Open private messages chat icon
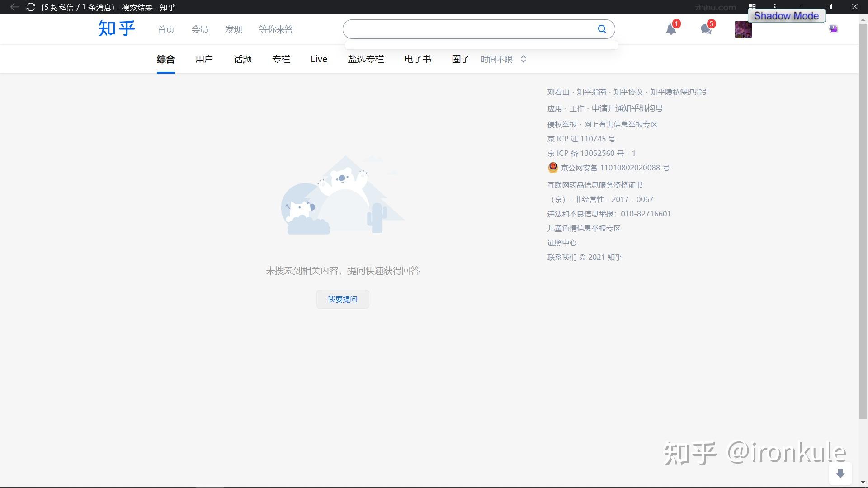Viewport: 868px width, 488px height. click(x=706, y=29)
